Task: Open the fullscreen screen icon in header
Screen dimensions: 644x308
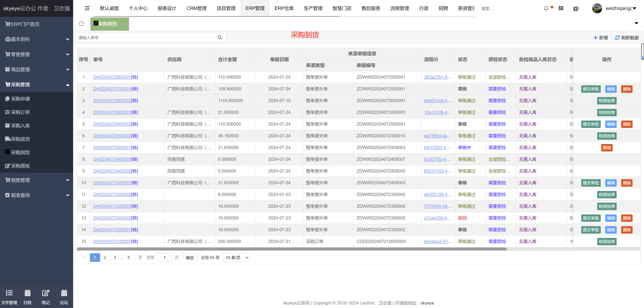Action: click(x=561, y=8)
